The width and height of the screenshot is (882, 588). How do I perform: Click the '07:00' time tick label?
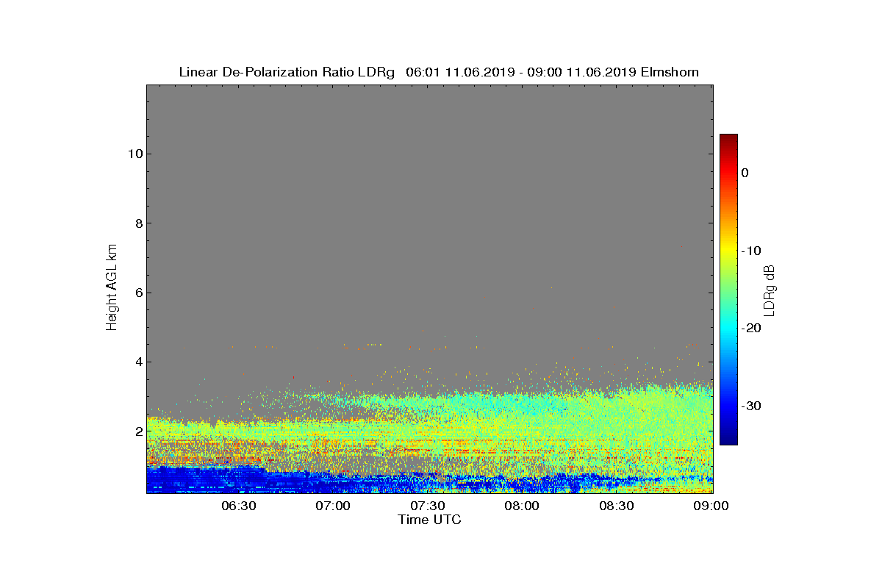click(x=333, y=506)
